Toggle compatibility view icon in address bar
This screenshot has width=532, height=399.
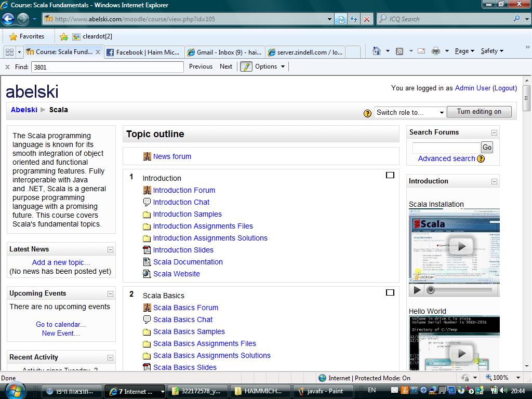(341, 19)
